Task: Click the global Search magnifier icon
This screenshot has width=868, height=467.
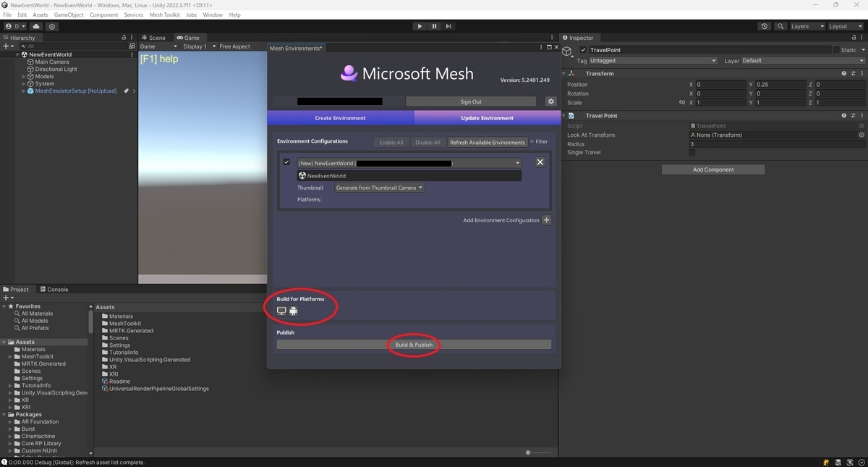Action: point(780,26)
